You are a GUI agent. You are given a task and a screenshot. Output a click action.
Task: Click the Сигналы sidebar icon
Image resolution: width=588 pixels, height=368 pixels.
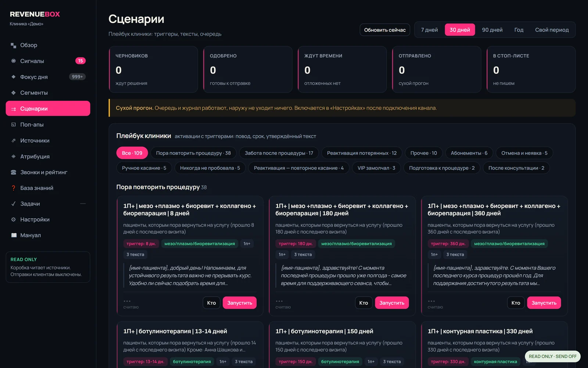point(14,61)
